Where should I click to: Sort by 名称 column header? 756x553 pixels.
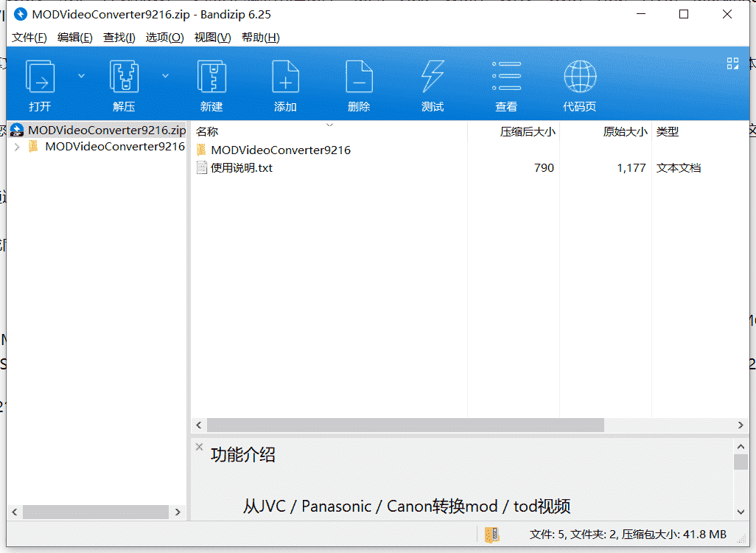207,132
